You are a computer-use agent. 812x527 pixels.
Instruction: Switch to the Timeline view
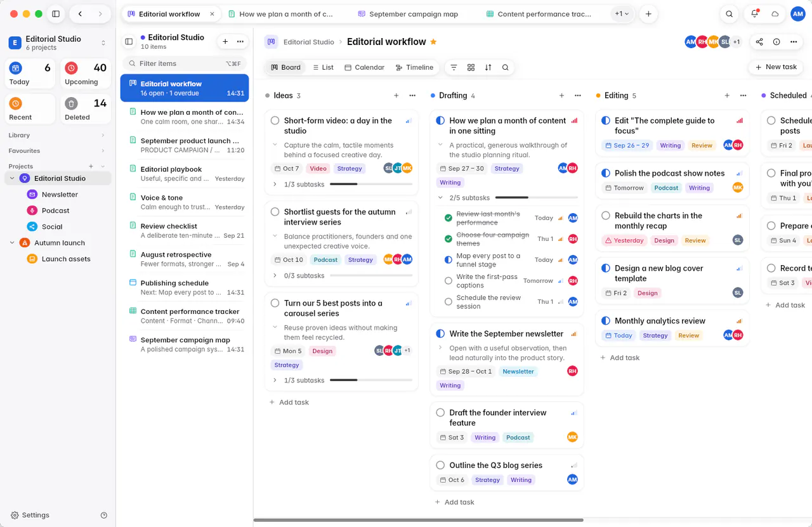coord(414,67)
